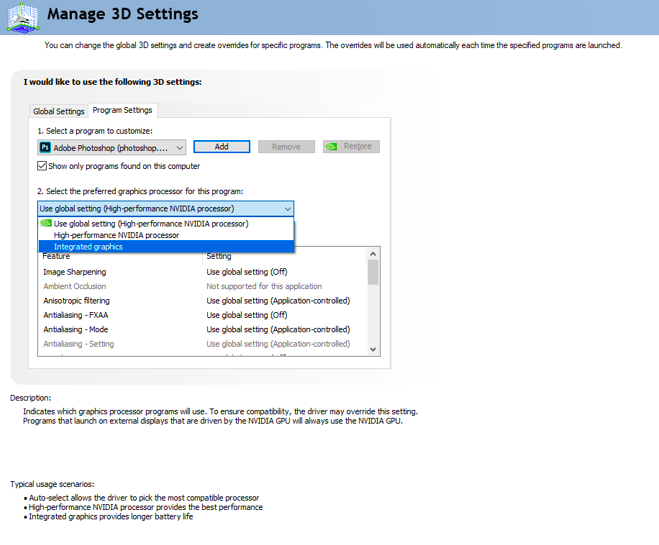Viewport: 659px width, 545px height.
Task: Click the Photoshop icon in the program dropdown
Action: pyautogui.click(x=45, y=147)
